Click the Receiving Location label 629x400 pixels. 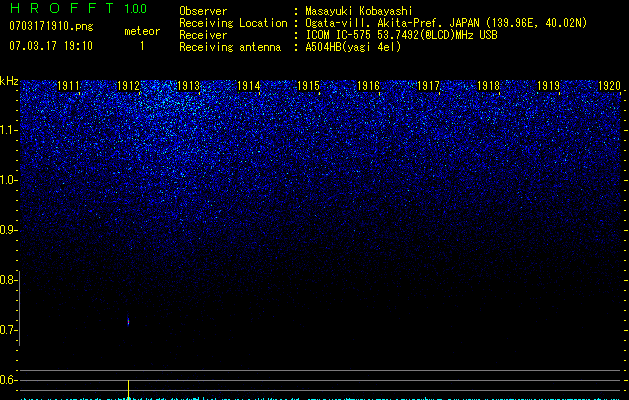tap(233, 23)
